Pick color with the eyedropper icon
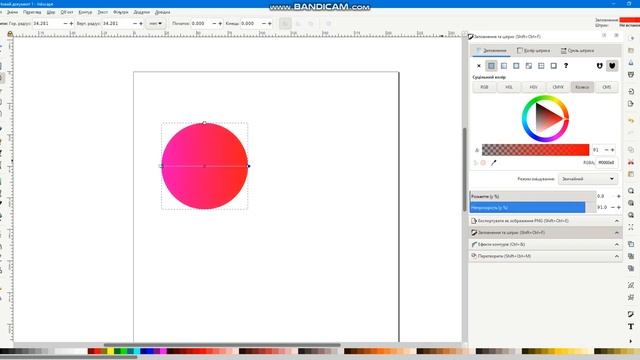 click(493, 162)
